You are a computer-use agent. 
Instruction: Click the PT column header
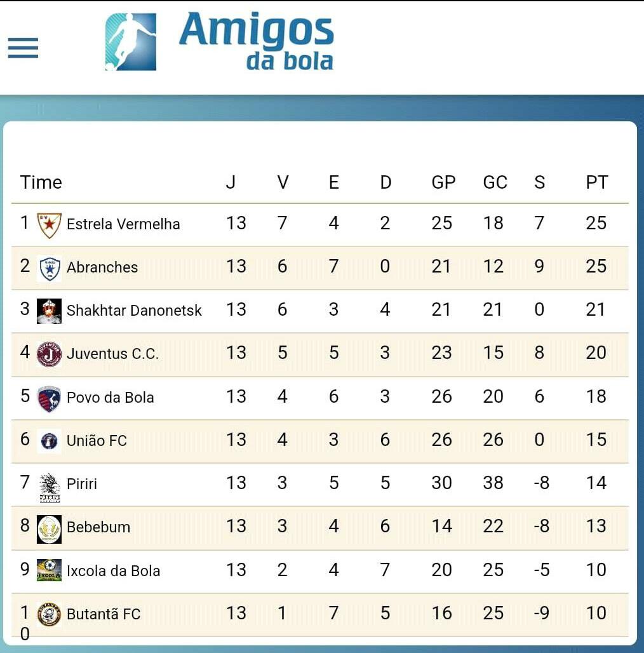(596, 183)
